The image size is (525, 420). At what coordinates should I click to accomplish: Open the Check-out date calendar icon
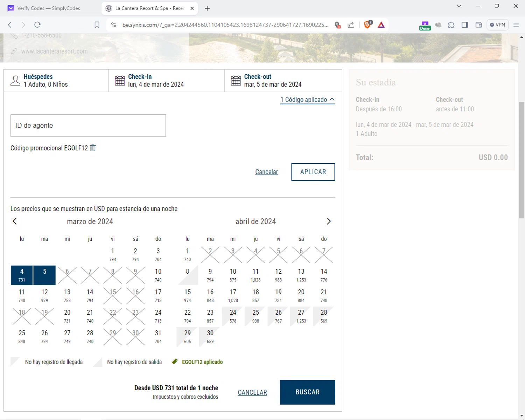[236, 80]
